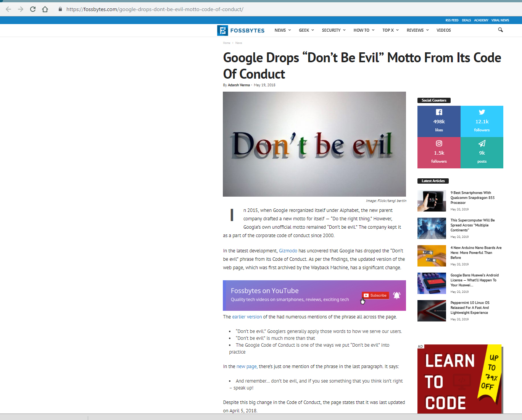Click the 'May 19, 2018' publish date
Image resolution: width=522 pixels, height=420 pixels.
coord(264,85)
